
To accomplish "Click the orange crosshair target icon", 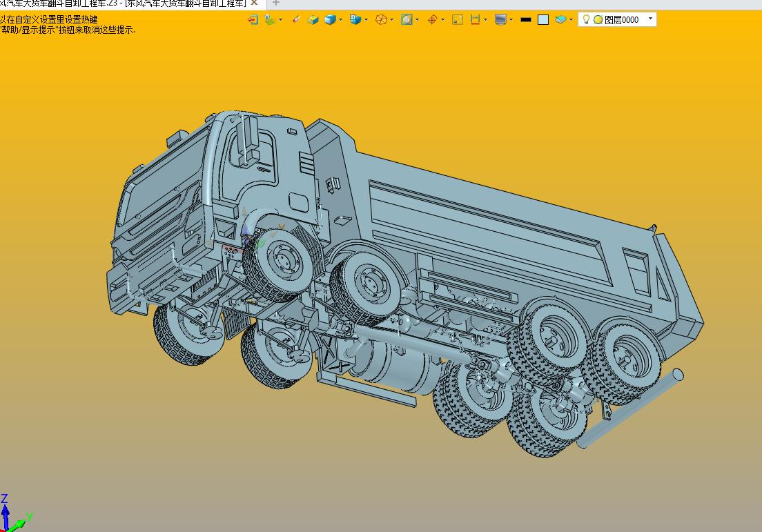I will pos(431,20).
